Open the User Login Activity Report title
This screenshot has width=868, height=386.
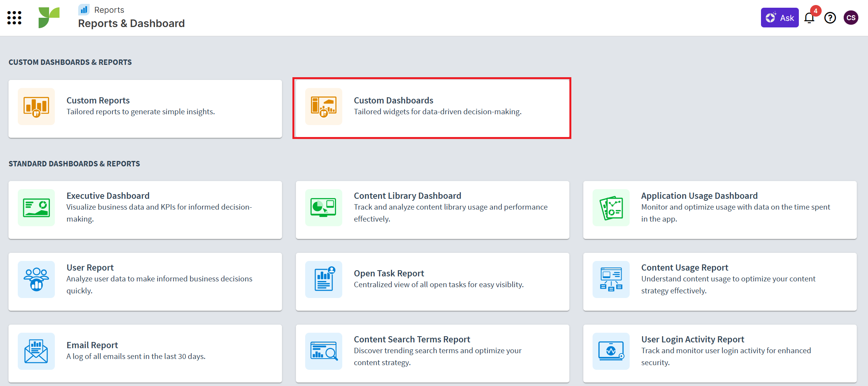693,339
